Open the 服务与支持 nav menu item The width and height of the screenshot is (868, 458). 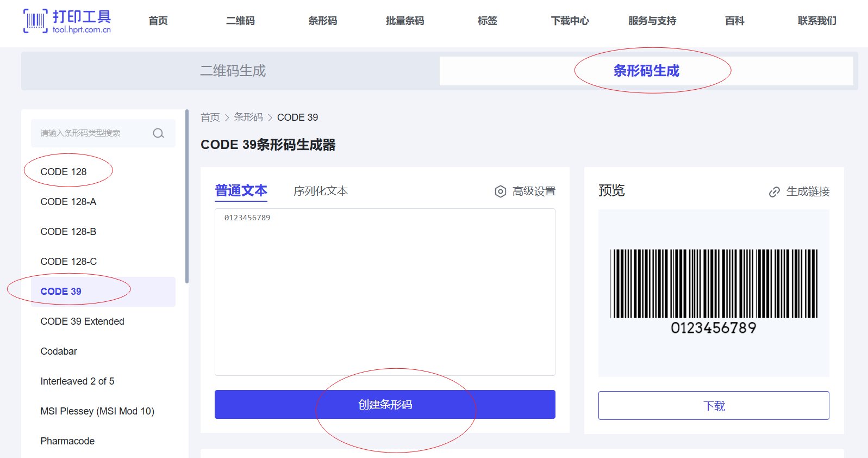coord(652,21)
